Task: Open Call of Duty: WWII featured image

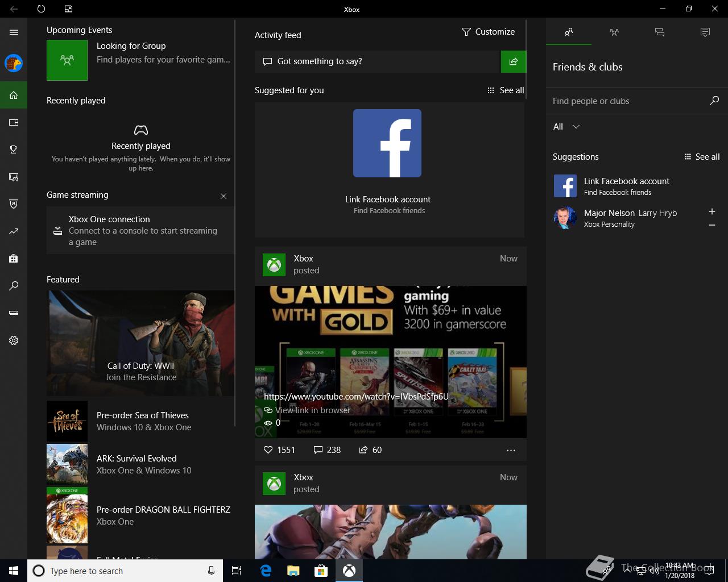Action: (x=140, y=343)
